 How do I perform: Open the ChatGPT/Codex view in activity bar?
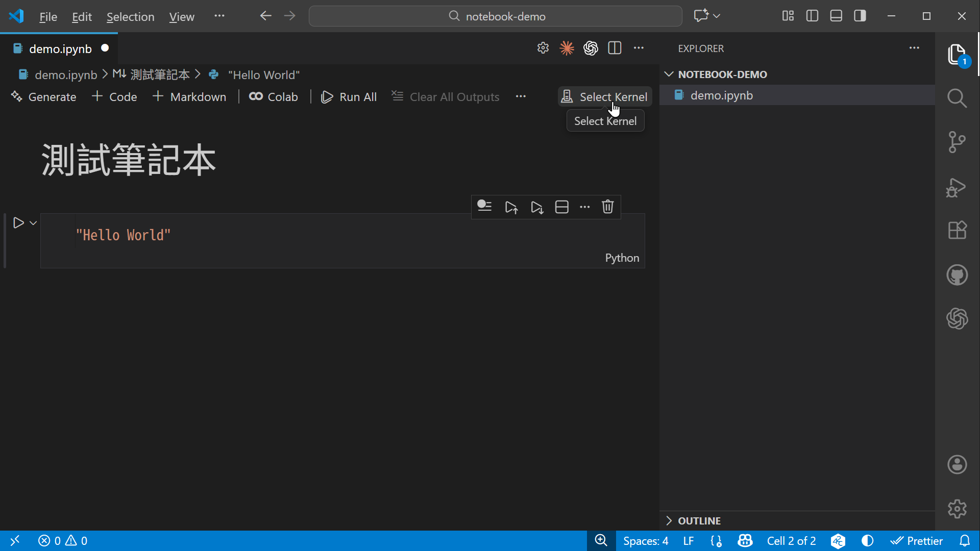tap(957, 319)
